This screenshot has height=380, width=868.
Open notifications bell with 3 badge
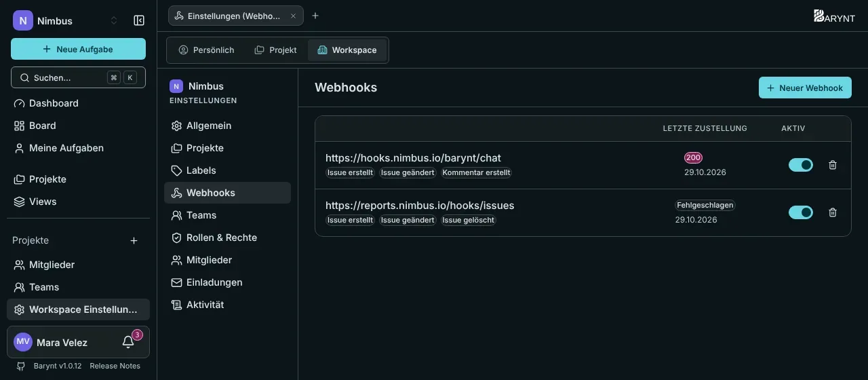coord(128,342)
